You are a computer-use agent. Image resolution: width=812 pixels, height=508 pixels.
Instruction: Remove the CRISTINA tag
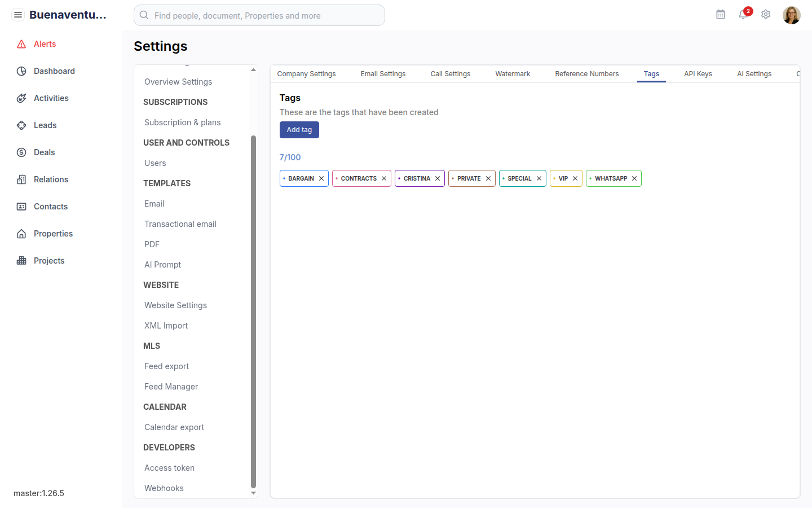pos(438,178)
